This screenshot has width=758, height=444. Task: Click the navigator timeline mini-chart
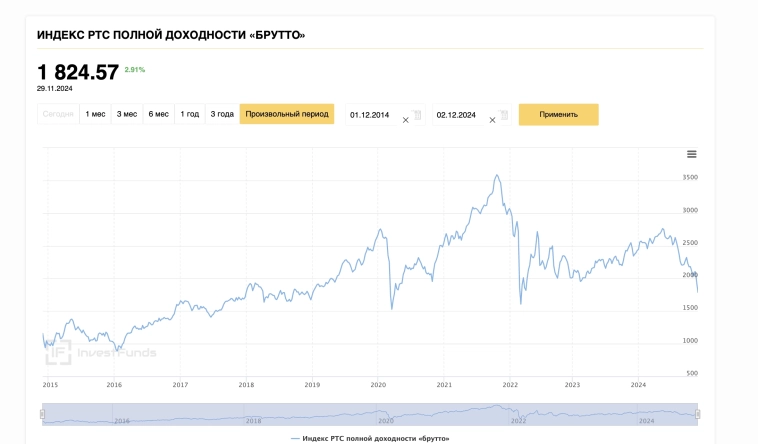tap(370, 414)
